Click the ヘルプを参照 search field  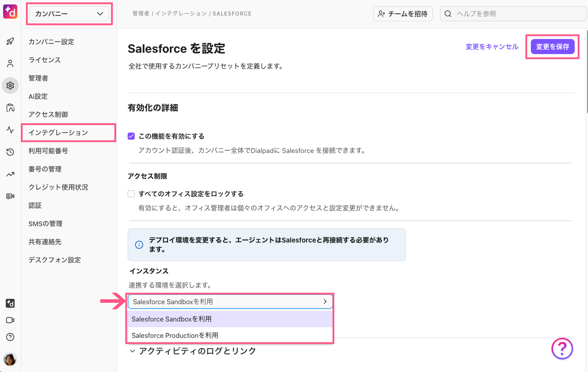click(x=514, y=14)
